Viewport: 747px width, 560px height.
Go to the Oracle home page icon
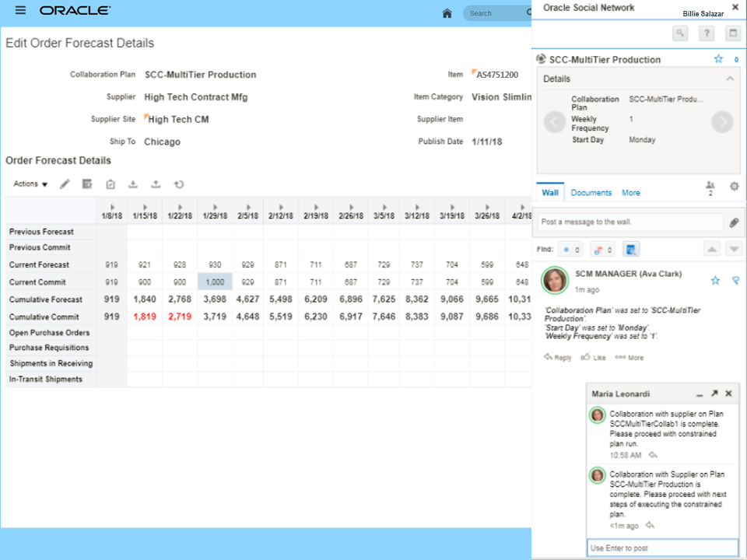(447, 13)
